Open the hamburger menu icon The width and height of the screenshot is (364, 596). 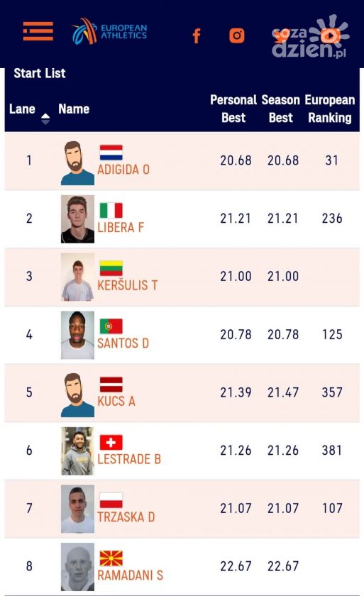tap(38, 31)
